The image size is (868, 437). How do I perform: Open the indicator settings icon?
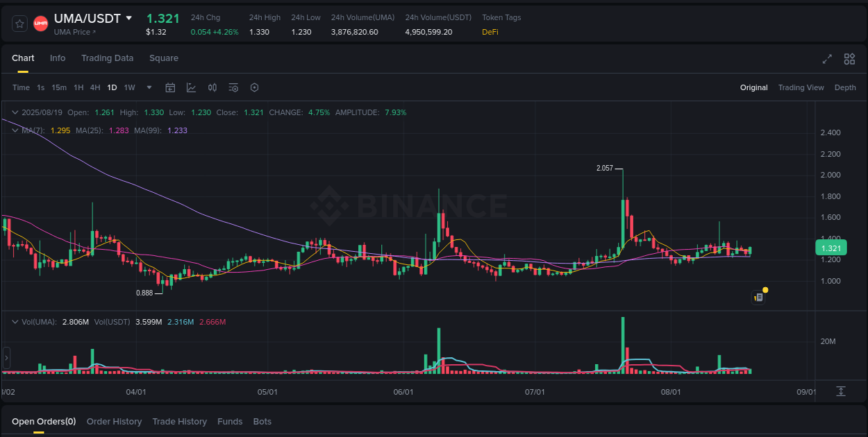tap(233, 87)
